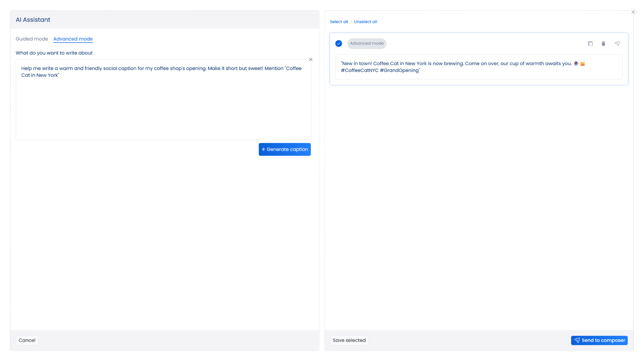The height and width of the screenshot is (362, 644).
Task: Click the Unselect all link
Action: (365, 22)
